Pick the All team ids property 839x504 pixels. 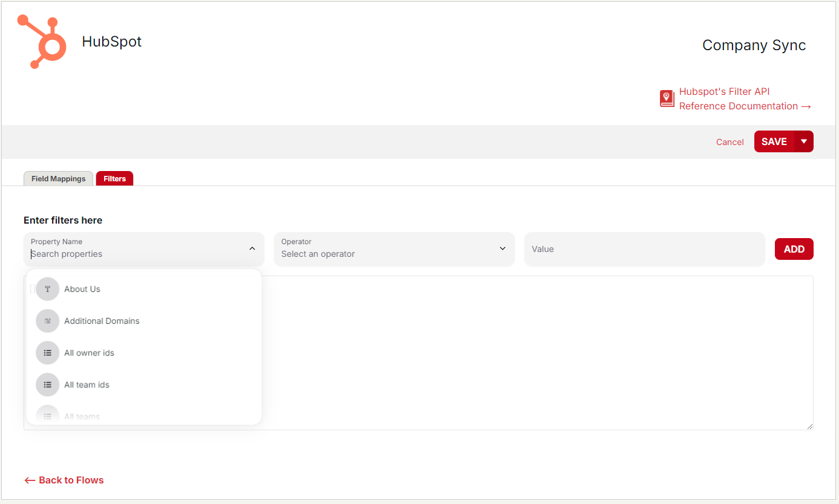[x=144, y=385]
